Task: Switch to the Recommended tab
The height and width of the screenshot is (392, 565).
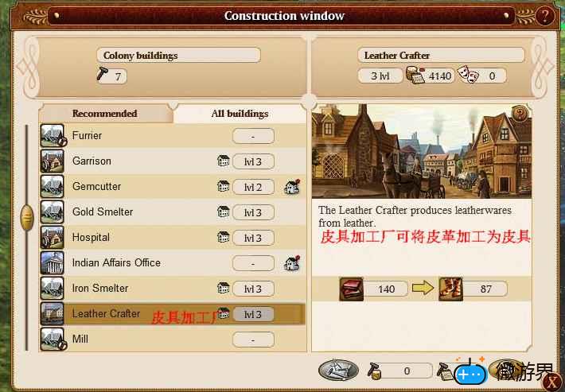Action: (x=105, y=114)
